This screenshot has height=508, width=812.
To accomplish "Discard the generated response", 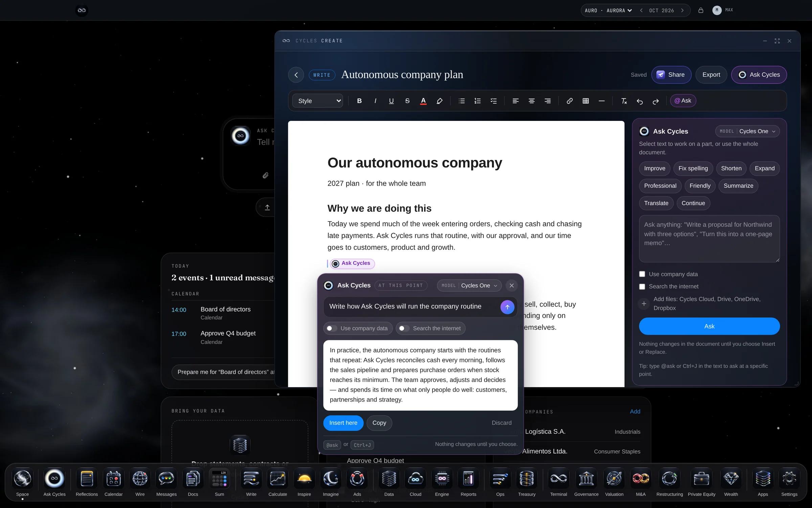I will pyautogui.click(x=501, y=423).
